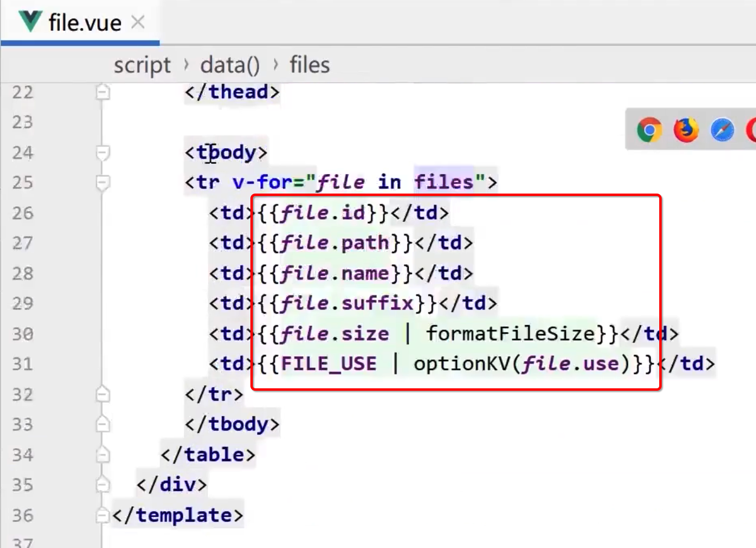Click the closing </table> tag
This screenshot has width=756, height=548.
click(x=208, y=455)
